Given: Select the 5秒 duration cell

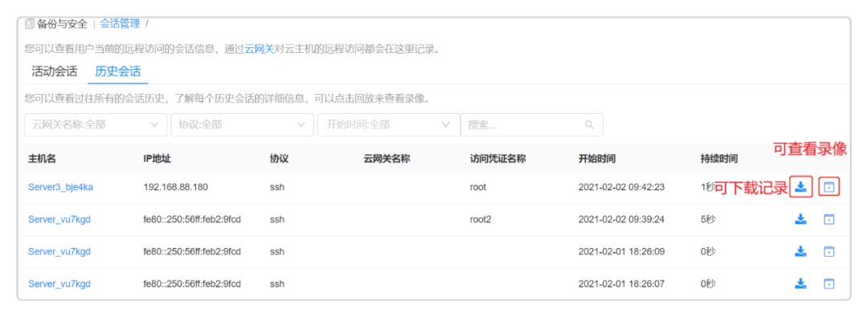Looking at the screenshot, I should pos(708,220).
